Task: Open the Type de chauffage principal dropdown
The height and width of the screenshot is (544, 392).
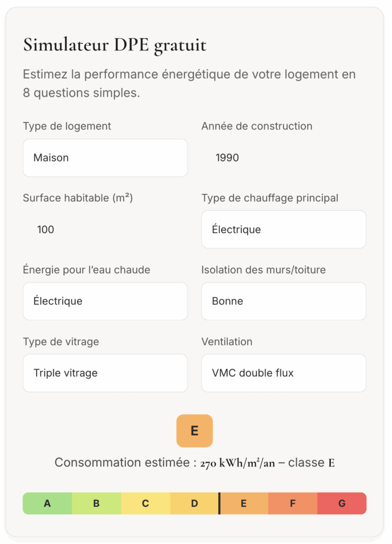Action: 283,229
